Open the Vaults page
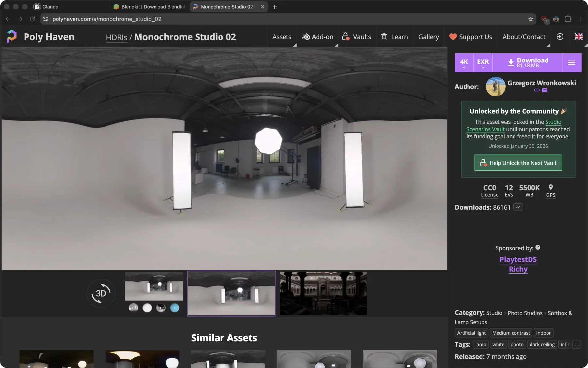588x368 pixels. pos(357,37)
